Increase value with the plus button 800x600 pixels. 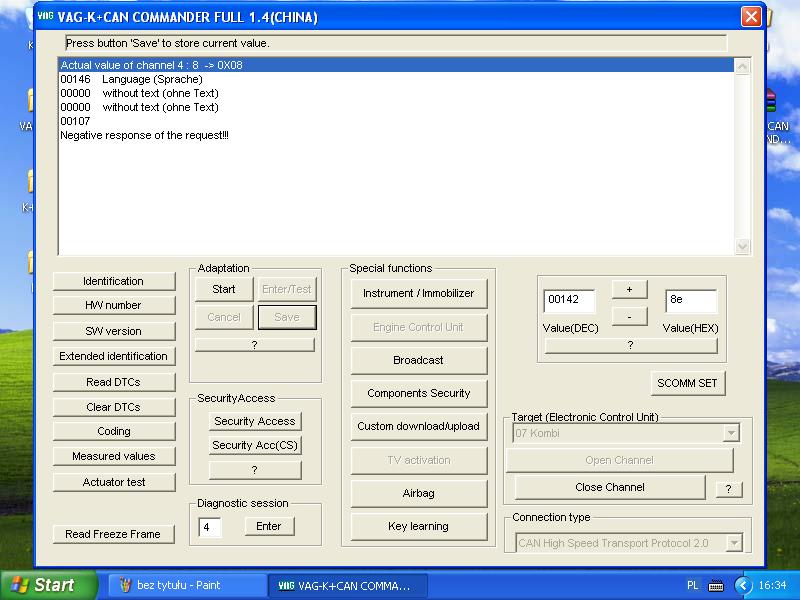[x=630, y=289]
